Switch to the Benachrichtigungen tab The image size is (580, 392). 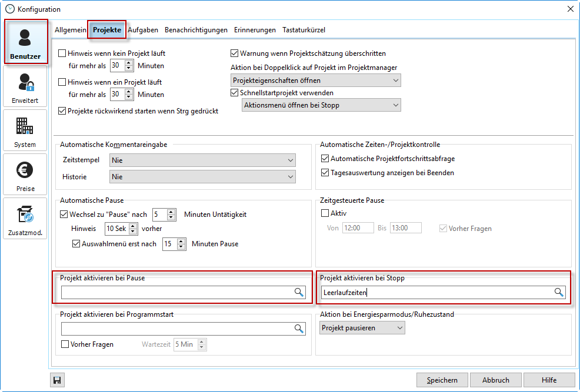point(196,30)
